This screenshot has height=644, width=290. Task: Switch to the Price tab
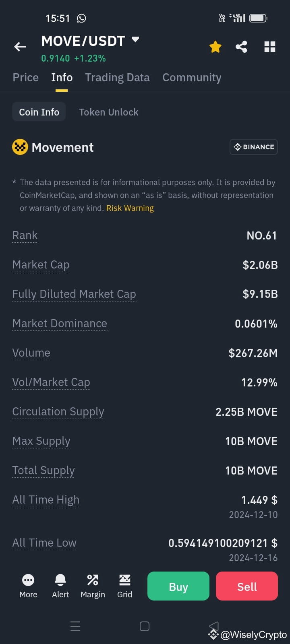click(x=26, y=77)
